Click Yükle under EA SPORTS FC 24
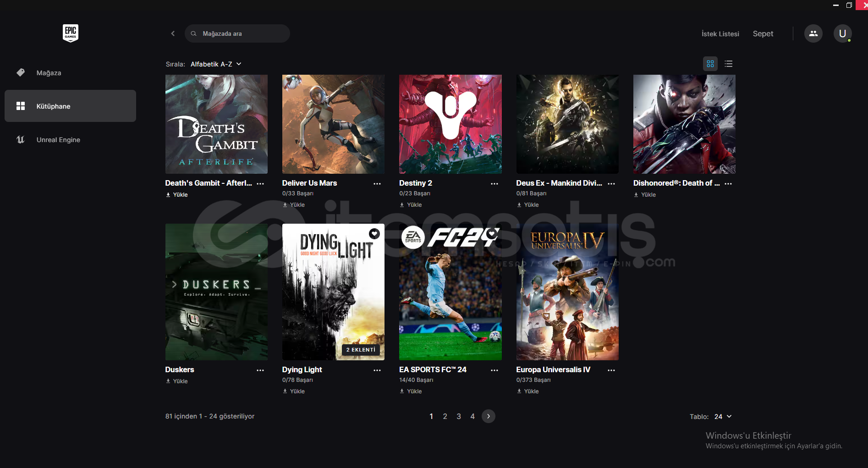 click(x=411, y=391)
